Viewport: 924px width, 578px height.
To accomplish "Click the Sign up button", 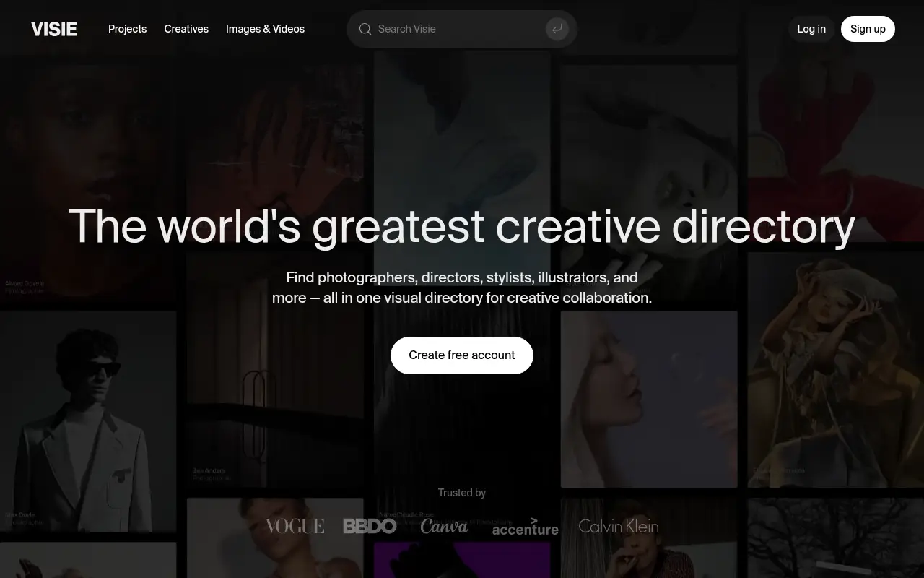I will click(x=868, y=29).
